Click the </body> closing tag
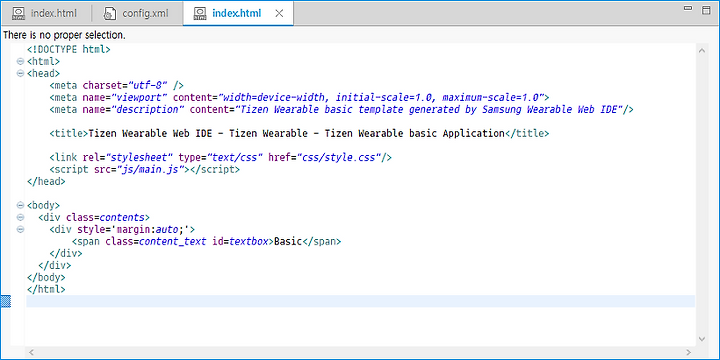The image size is (720, 360). click(x=46, y=277)
